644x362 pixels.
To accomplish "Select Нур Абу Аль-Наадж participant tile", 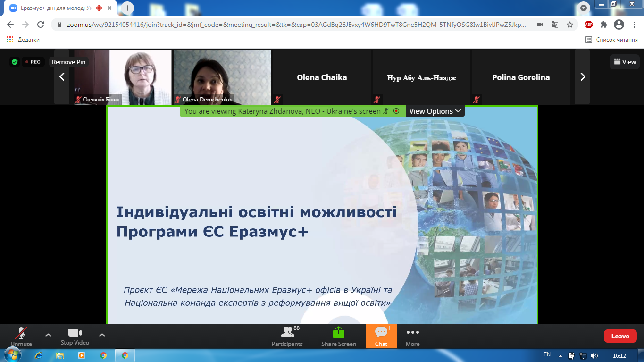I will pos(421,77).
